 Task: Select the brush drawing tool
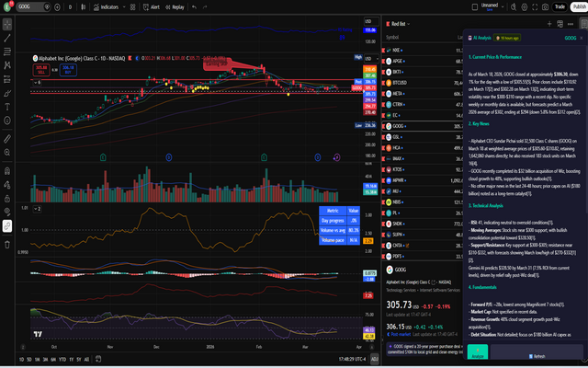7,93
